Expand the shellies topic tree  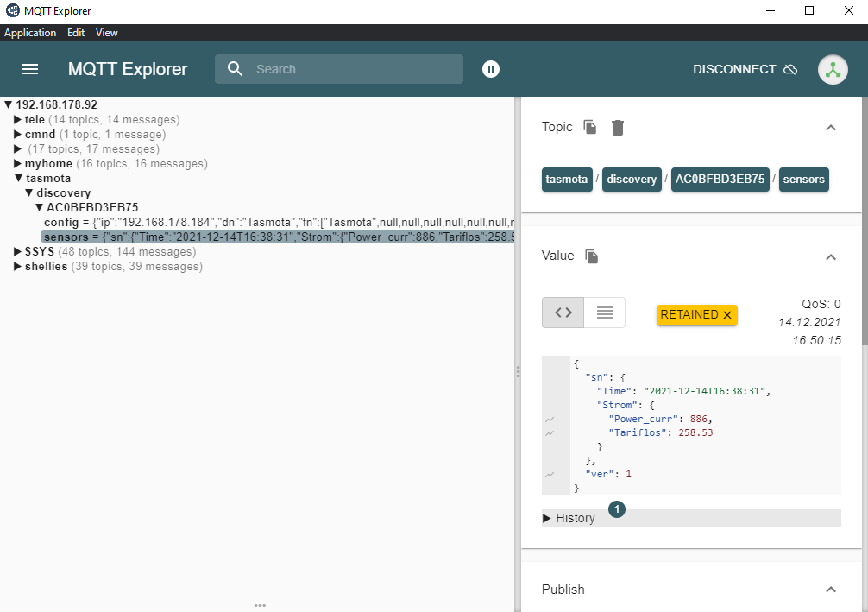[17, 267]
